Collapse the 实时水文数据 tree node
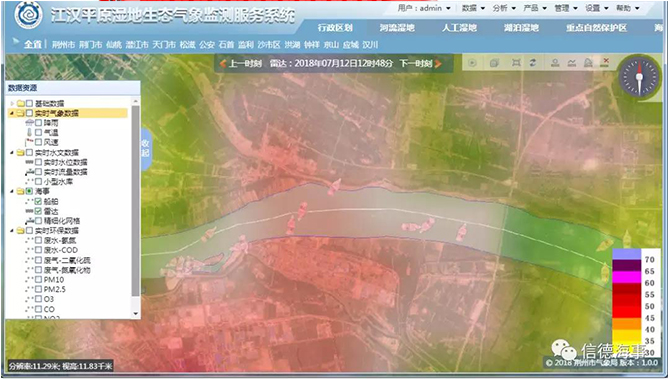 tap(12, 152)
